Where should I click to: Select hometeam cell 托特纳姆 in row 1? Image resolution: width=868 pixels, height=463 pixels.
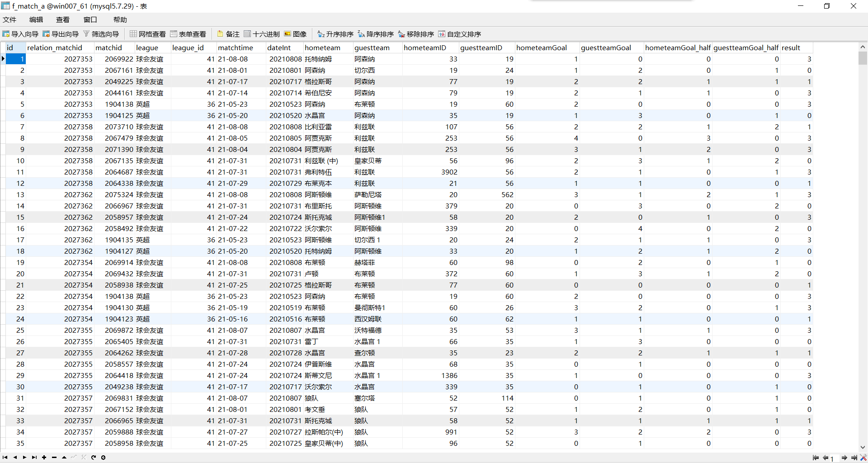(x=328, y=59)
